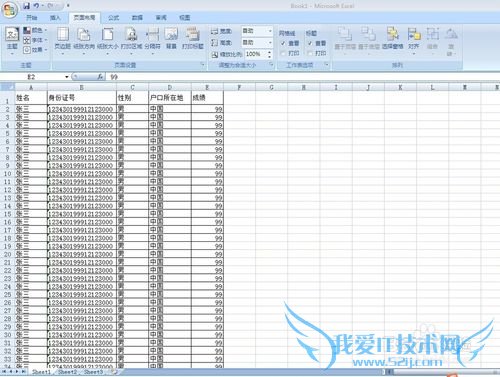
Task: Toggle Headings View (查看) checkbox
Action: click(x=310, y=43)
